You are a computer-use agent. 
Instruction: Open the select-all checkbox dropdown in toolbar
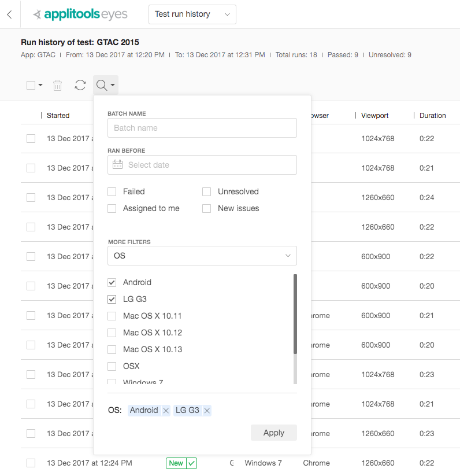(33, 84)
